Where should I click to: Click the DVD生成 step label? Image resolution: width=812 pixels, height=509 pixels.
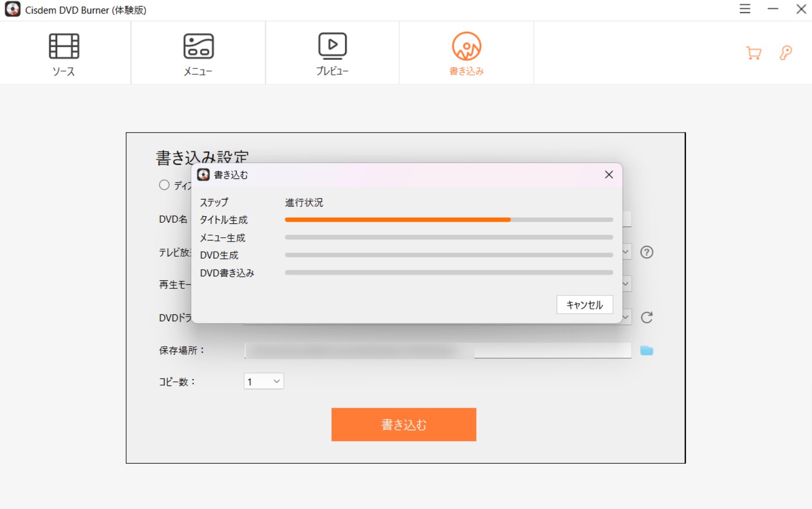(219, 256)
